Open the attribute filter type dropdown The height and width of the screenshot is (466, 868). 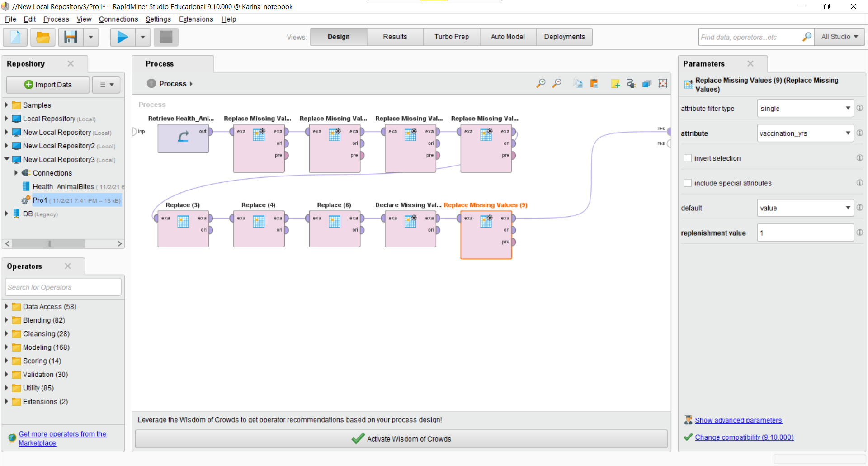click(805, 109)
